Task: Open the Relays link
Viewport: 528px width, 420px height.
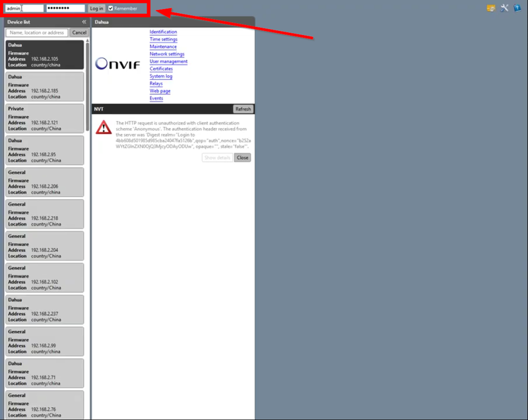Action: tap(156, 83)
